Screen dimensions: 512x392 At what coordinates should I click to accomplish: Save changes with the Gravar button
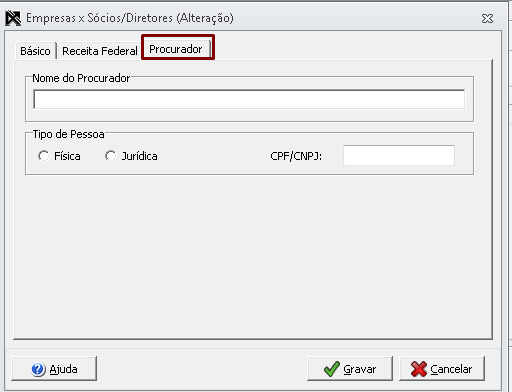click(350, 368)
